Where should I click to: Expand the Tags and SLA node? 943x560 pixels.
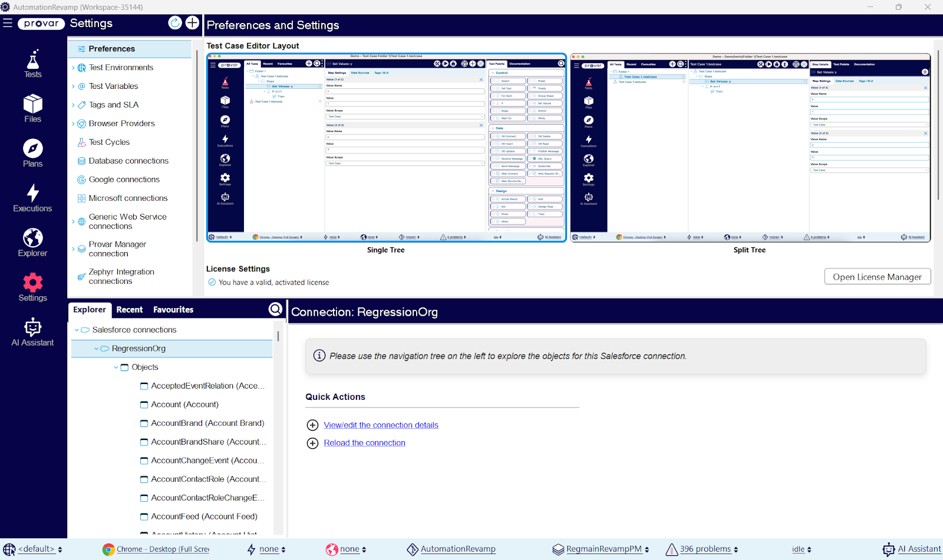[73, 105]
